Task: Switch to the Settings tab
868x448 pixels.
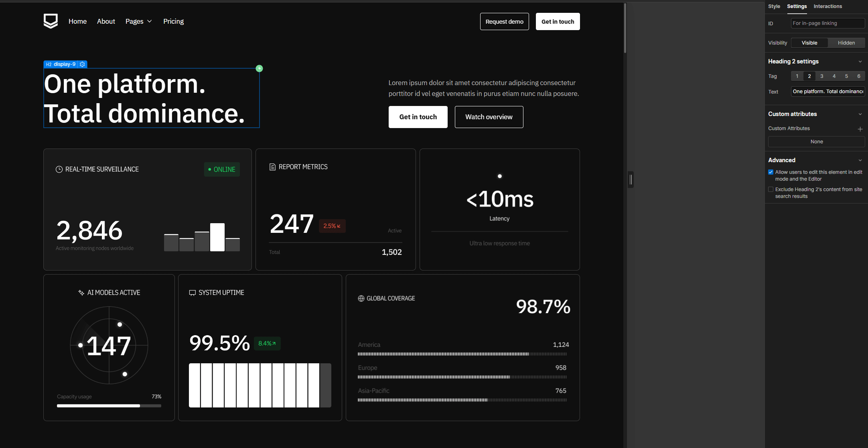Action: pos(797,6)
